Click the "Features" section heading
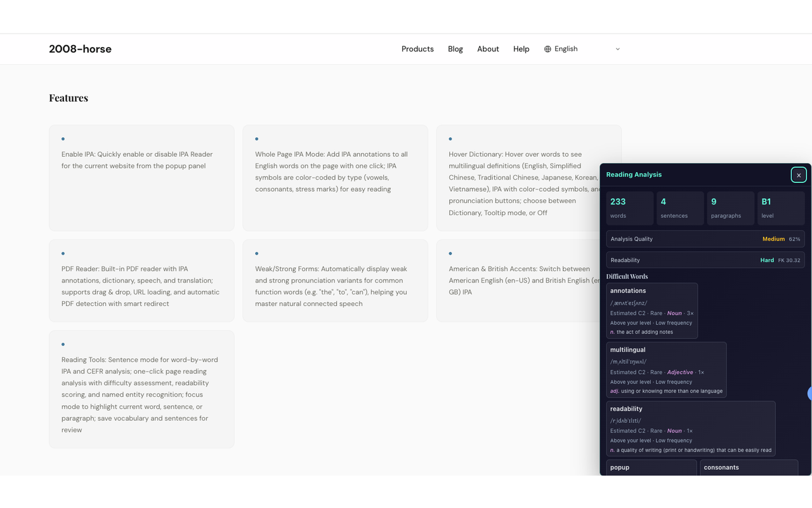This screenshot has width=812, height=508. 69,98
